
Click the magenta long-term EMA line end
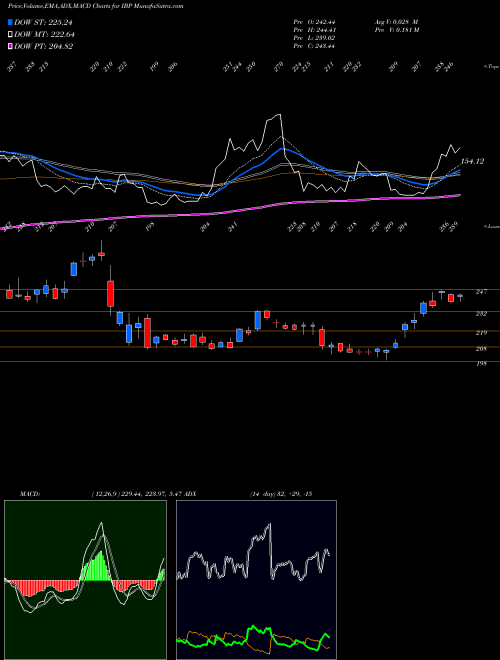pyautogui.click(x=458, y=195)
